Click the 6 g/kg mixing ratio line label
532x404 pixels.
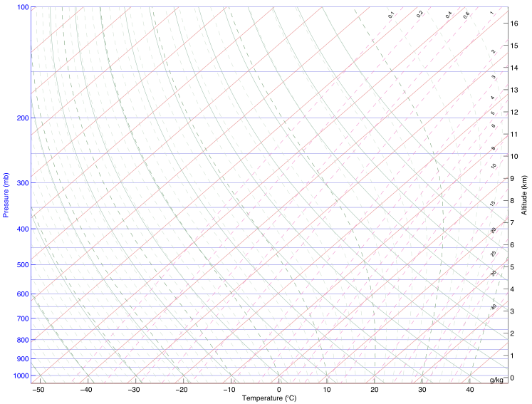pyautogui.click(x=494, y=126)
